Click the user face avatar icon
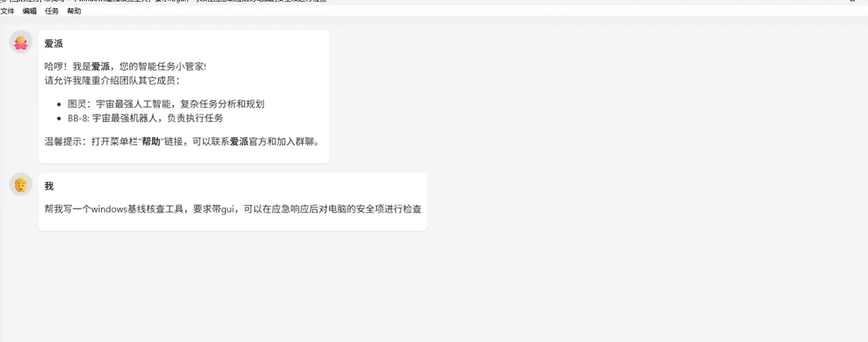The height and width of the screenshot is (342, 868). pyautogui.click(x=20, y=184)
